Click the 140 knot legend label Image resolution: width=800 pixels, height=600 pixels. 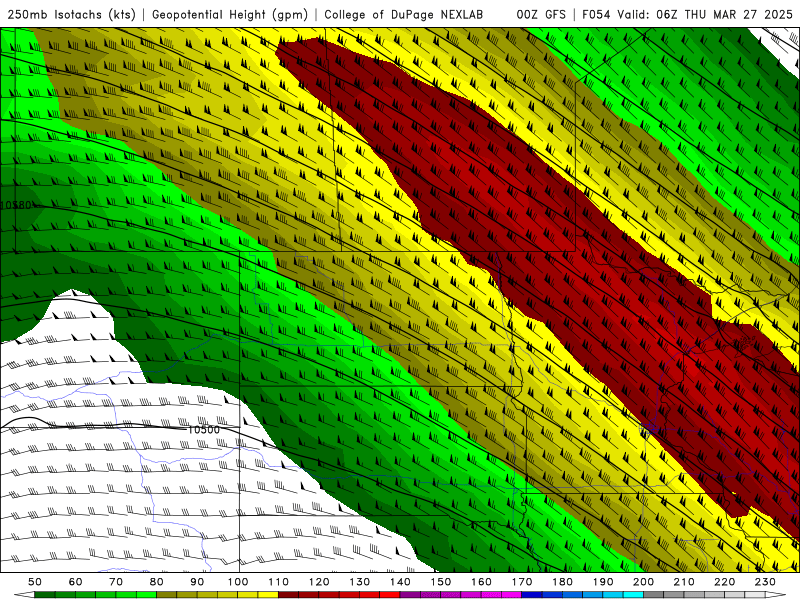pos(400,582)
